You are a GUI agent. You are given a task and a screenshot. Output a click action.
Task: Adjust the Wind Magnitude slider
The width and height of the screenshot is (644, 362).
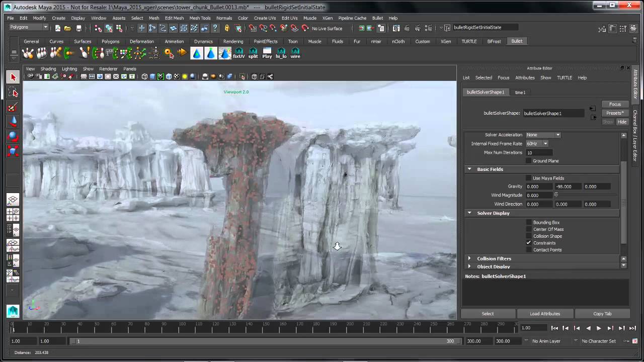point(556,195)
